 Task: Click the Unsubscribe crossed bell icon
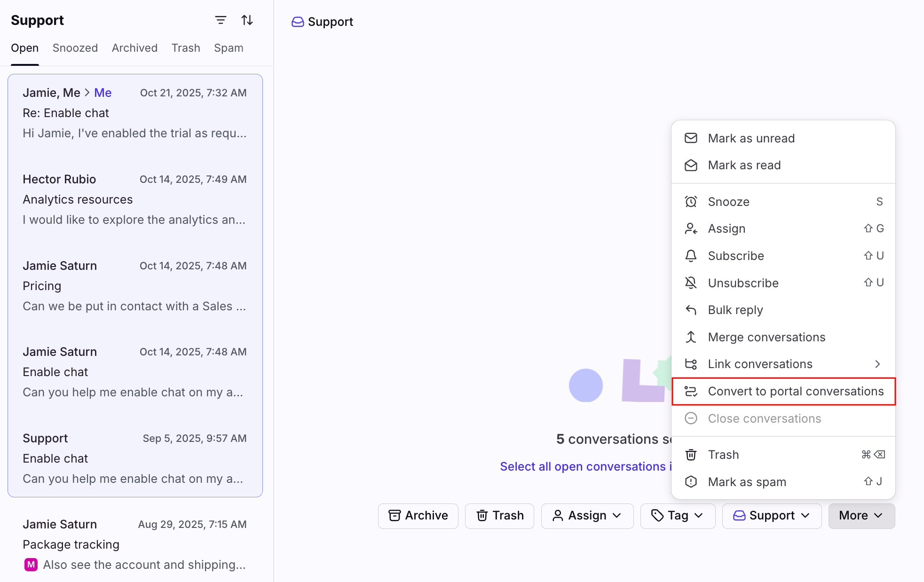(x=691, y=283)
